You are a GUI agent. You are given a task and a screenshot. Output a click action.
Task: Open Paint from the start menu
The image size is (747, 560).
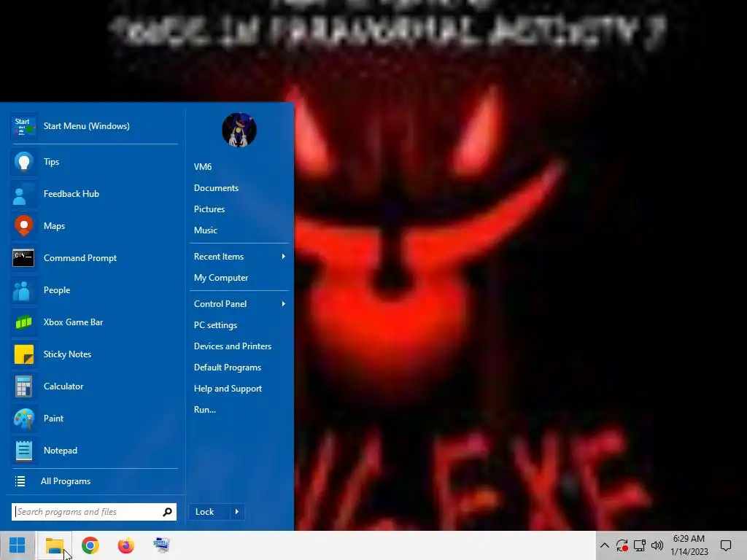94,419
